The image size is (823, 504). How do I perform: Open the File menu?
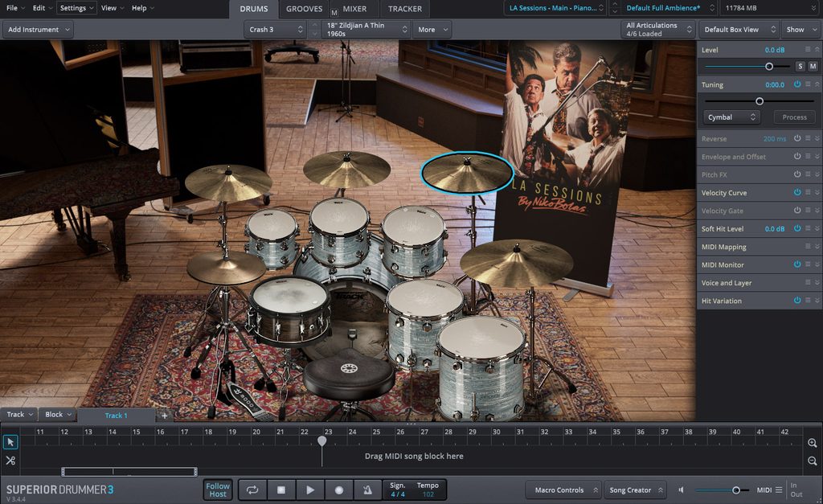14,8
